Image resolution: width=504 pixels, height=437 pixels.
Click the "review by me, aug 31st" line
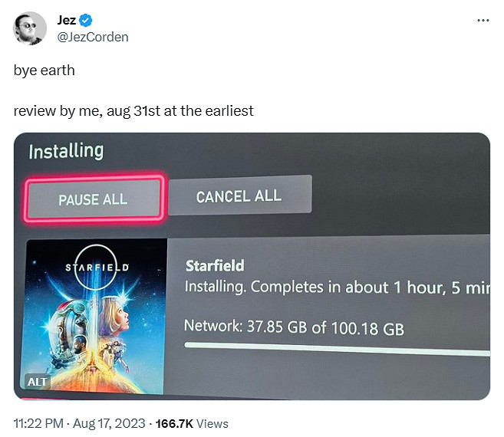(x=133, y=111)
